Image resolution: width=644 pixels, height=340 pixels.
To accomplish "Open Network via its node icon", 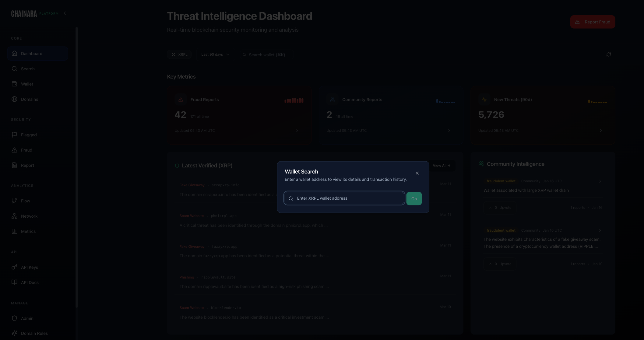I will click(14, 216).
